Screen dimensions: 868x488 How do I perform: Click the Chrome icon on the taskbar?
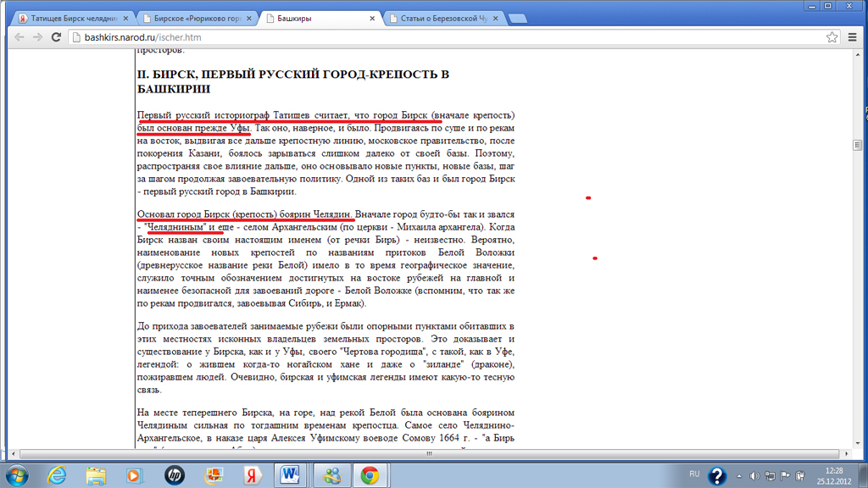click(370, 475)
